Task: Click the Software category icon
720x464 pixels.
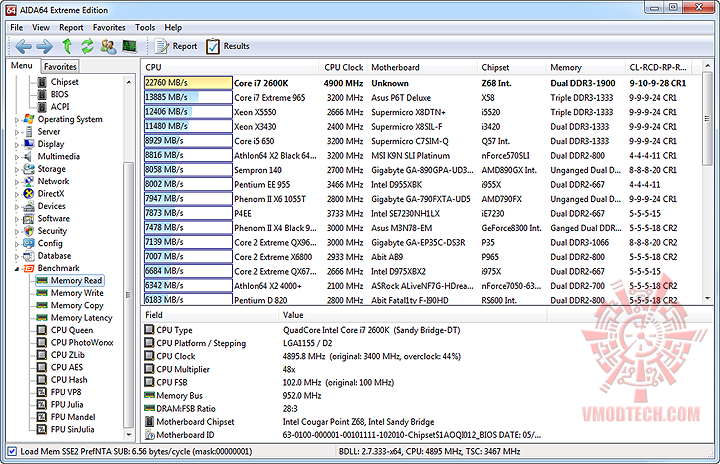Action: [x=28, y=219]
